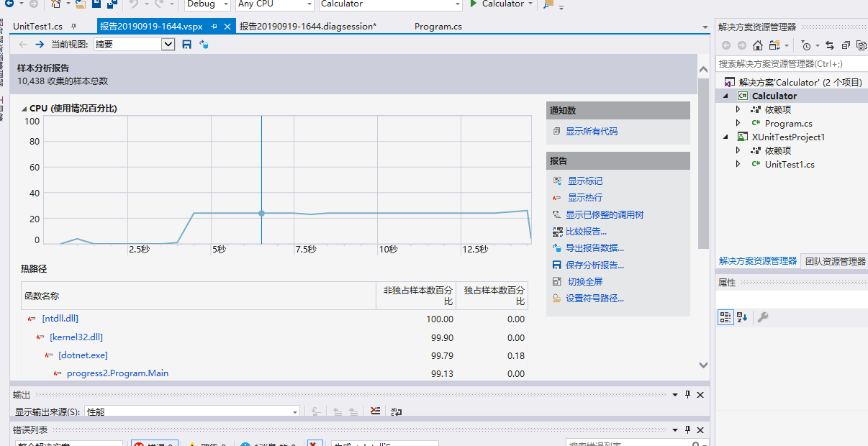Open the current view 摘要 dropdown
The height and width of the screenshot is (446, 868).
(168, 45)
